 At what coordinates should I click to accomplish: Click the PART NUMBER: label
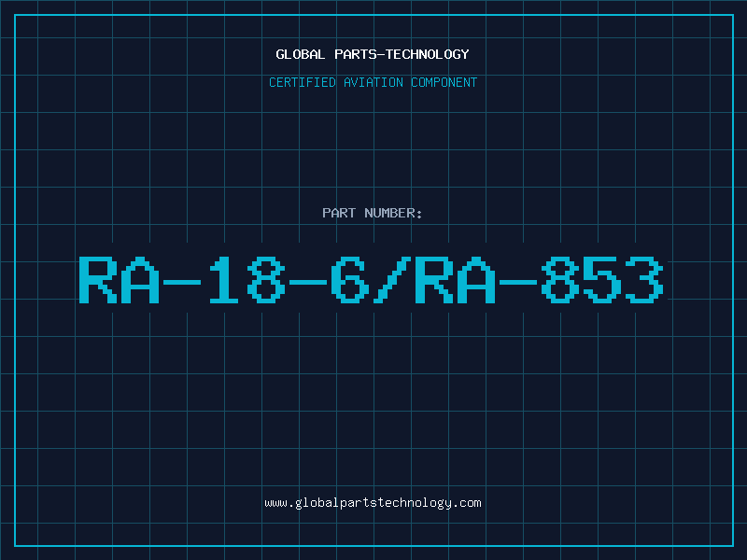[373, 213]
